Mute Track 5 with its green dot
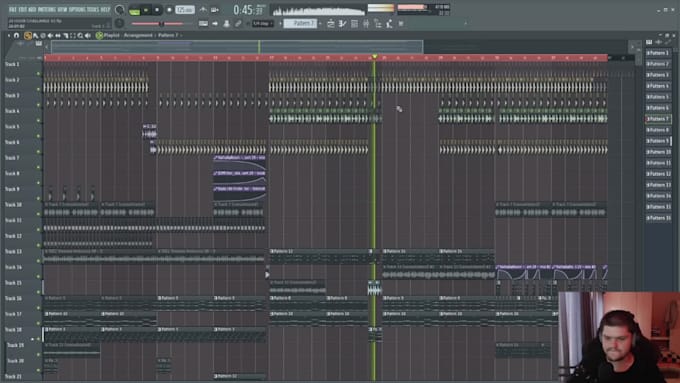Image resolution: width=680 pixels, height=383 pixels. click(39, 136)
